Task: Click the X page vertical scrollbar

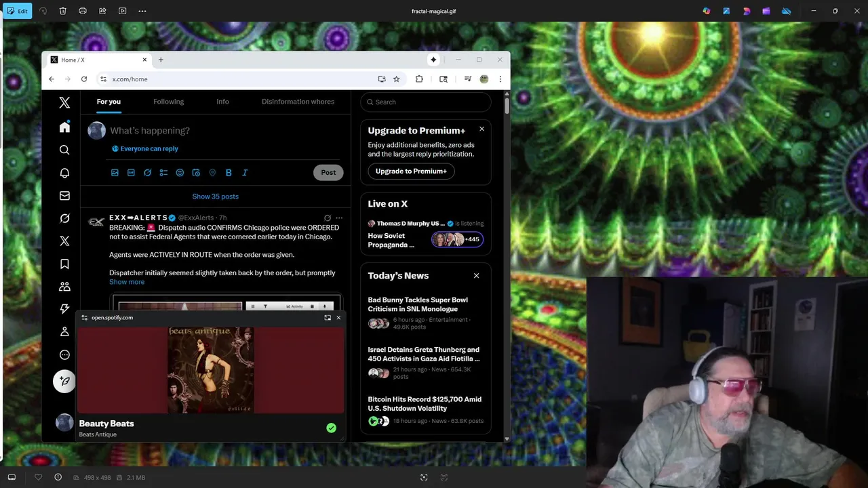Action: tap(507, 106)
